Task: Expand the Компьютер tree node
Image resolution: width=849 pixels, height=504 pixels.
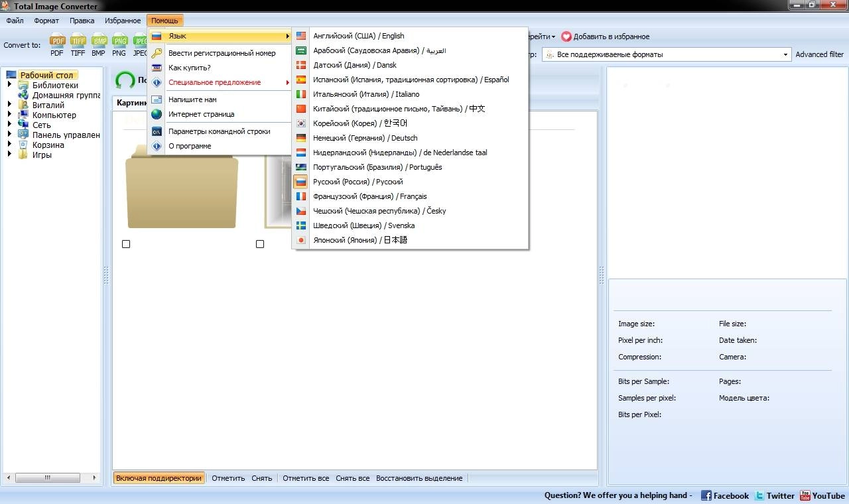Action: coord(10,115)
